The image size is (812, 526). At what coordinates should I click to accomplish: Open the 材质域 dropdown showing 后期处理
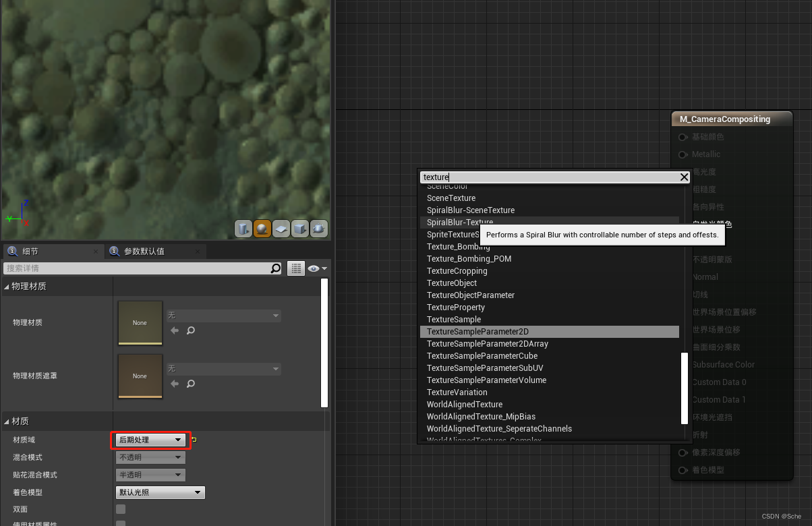click(150, 440)
